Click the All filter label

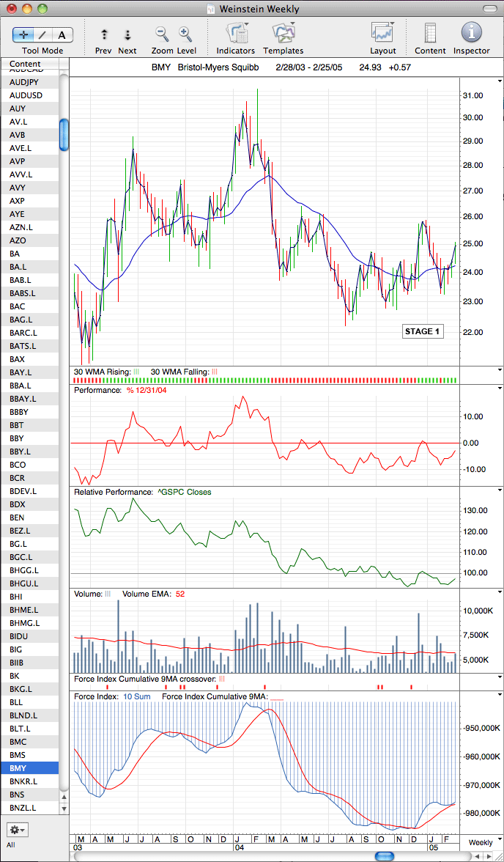point(11,844)
